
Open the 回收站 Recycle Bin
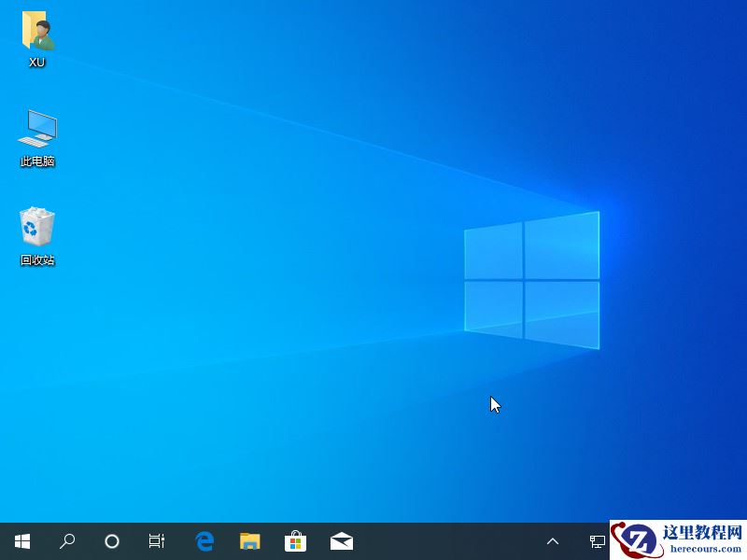(35, 229)
